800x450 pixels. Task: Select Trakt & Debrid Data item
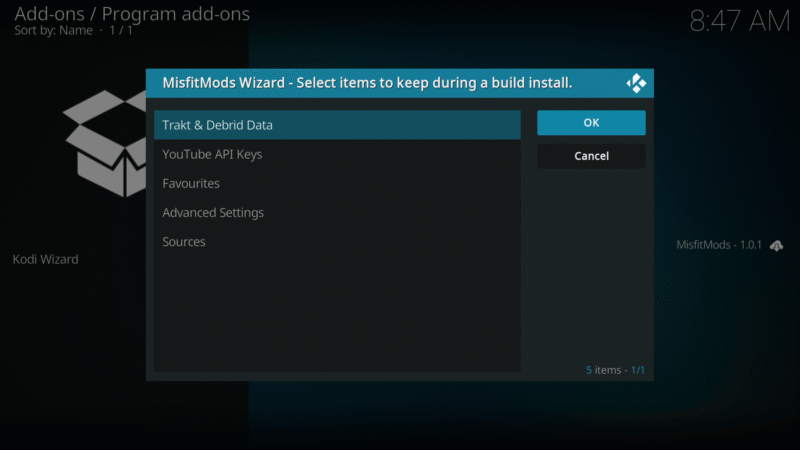[x=337, y=125]
